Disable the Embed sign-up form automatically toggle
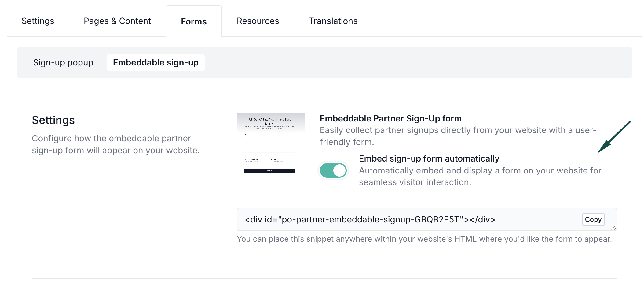 point(333,170)
